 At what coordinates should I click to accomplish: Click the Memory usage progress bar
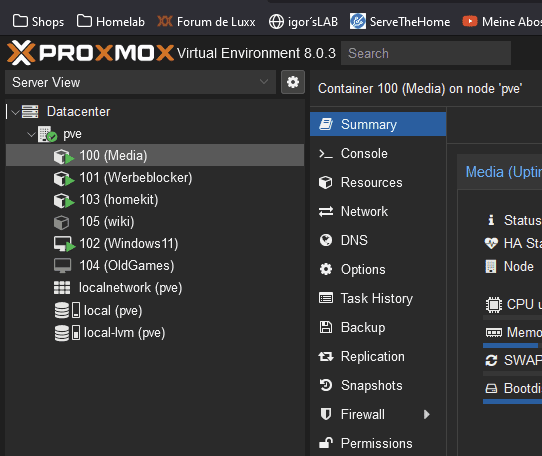[x=512, y=345]
